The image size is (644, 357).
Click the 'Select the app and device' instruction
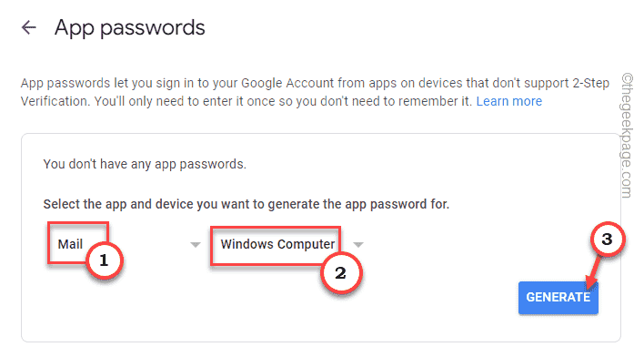tap(246, 204)
